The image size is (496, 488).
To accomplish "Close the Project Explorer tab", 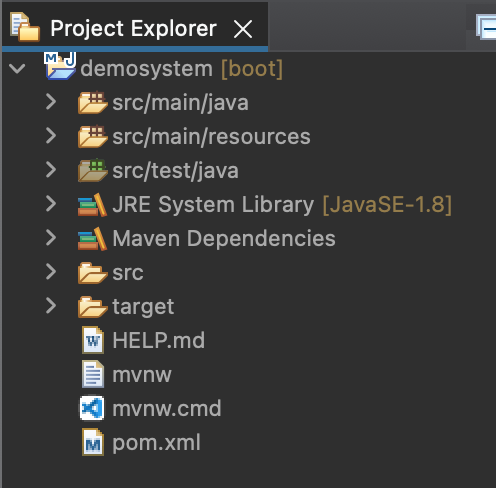I will [x=243, y=29].
